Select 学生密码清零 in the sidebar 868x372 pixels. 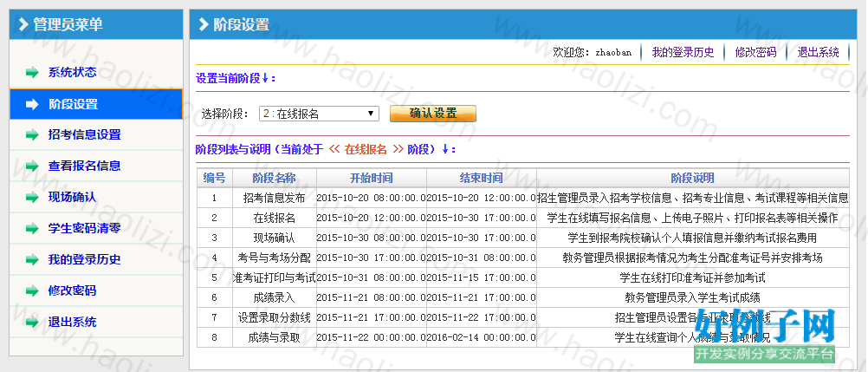click(x=84, y=228)
